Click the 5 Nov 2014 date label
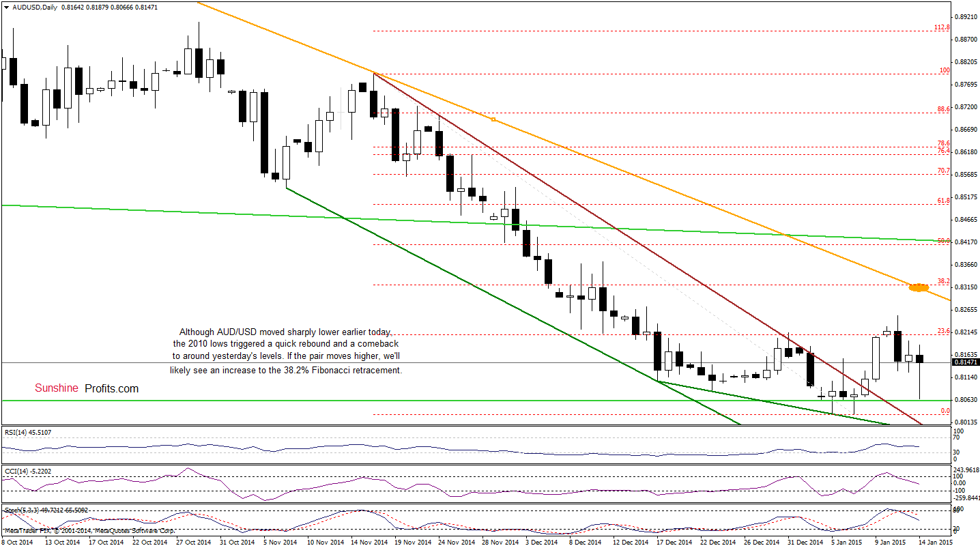Viewport: 980px width, 548px height. (281, 543)
